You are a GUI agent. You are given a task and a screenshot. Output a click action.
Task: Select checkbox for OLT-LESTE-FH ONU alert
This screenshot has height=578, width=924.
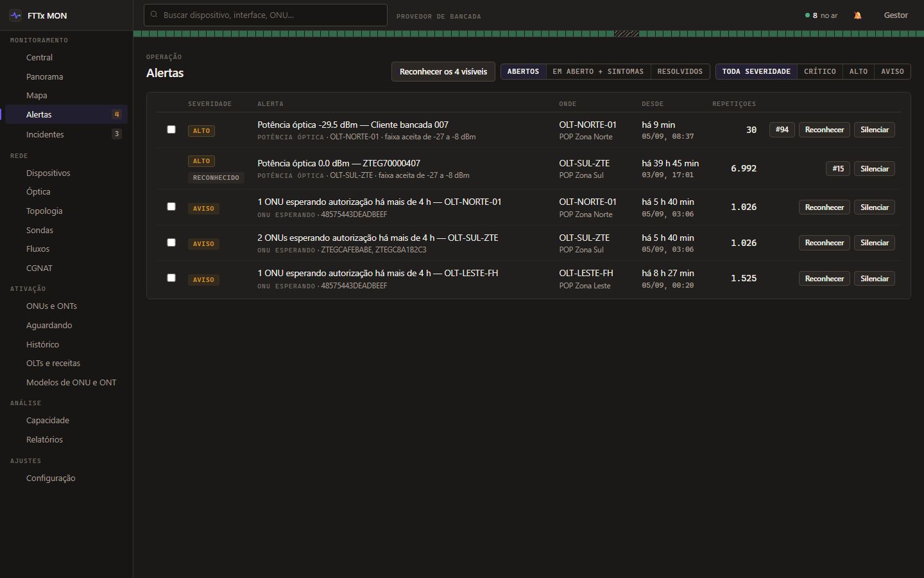[x=171, y=277]
